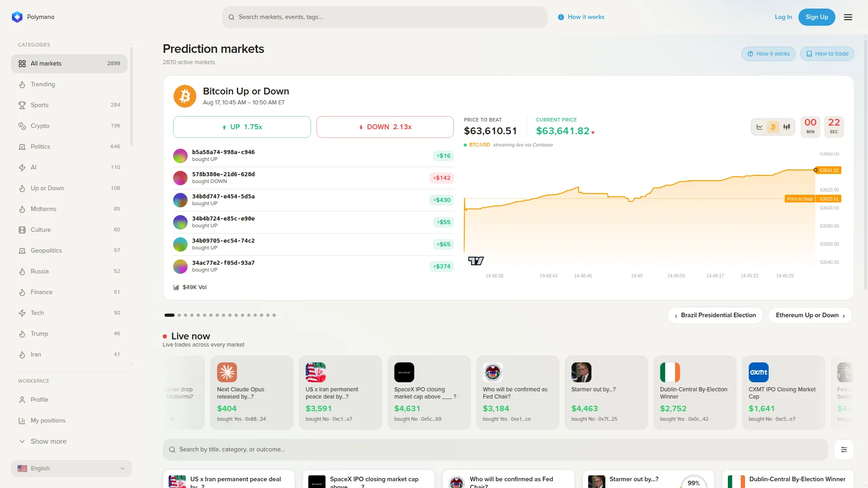
Task: Click the TradingView logo on chart
Action: coord(476,261)
